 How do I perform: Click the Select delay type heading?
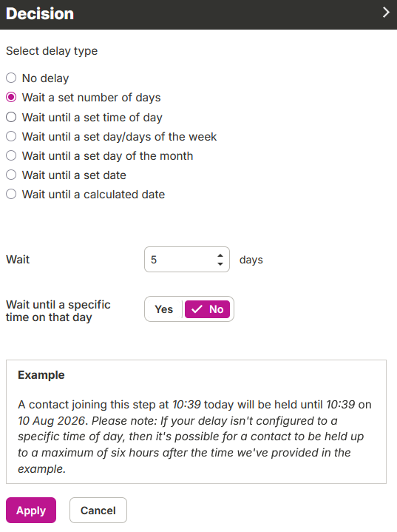52,51
